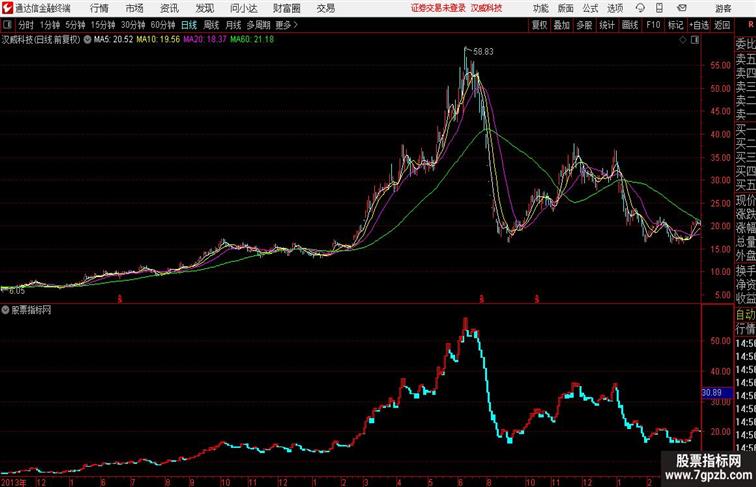Click the MA5: 20.52 indicator value
Screen dimensions: 756x487
(113, 40)
